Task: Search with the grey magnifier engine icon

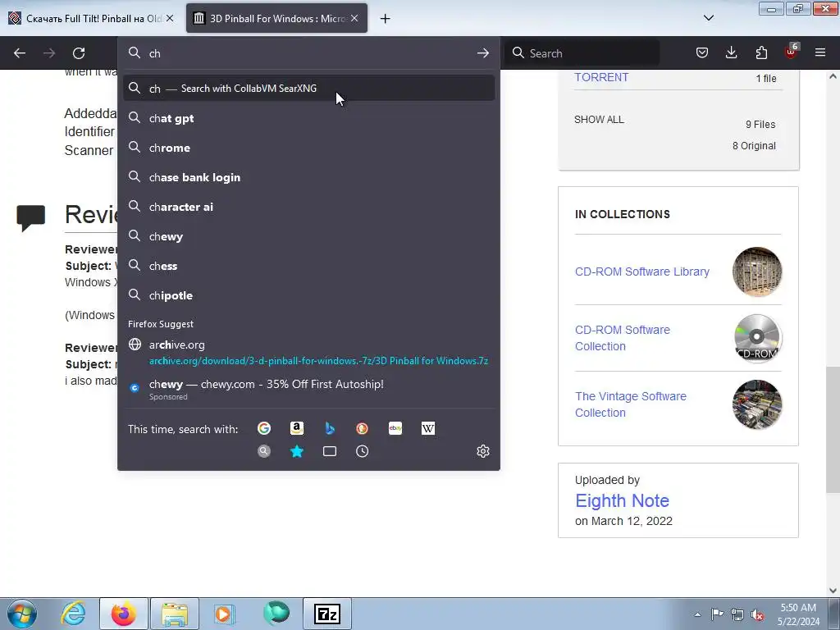Action: pos(264,451)
